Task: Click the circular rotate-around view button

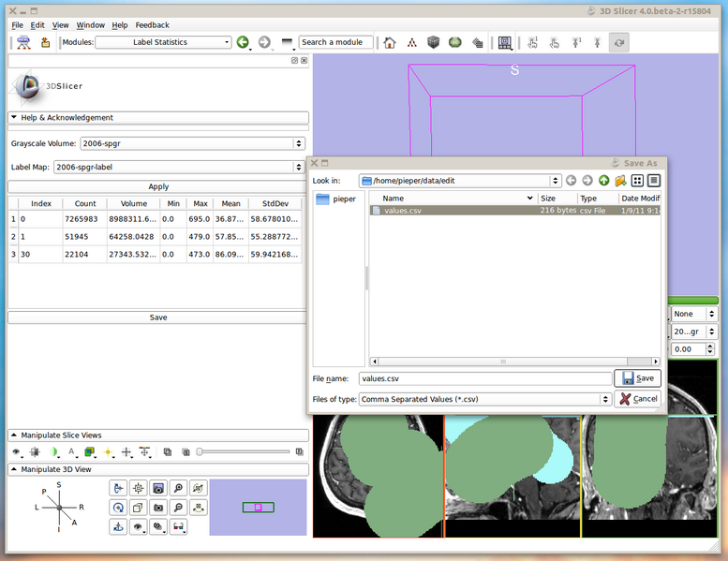Action: coord(118,508)
